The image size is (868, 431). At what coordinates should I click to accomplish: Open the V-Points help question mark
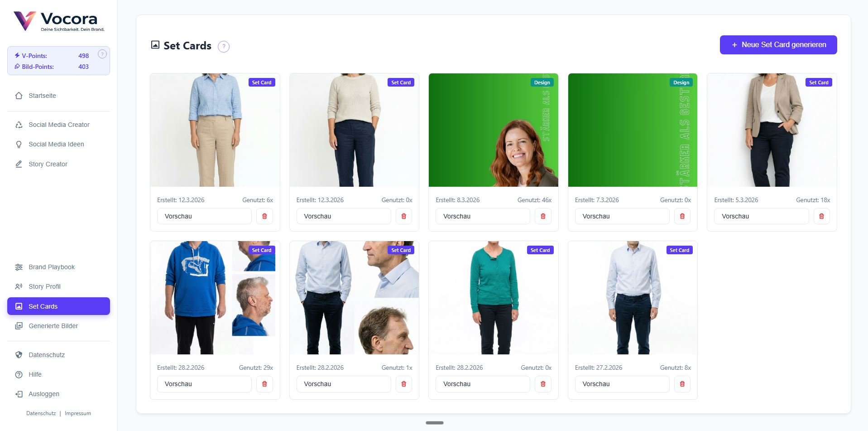pos(102,54)
